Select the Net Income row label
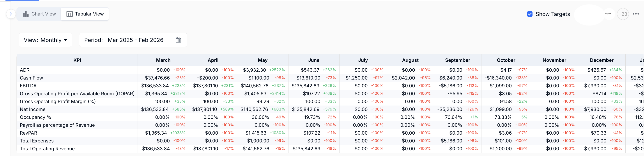 click(33, 109)
